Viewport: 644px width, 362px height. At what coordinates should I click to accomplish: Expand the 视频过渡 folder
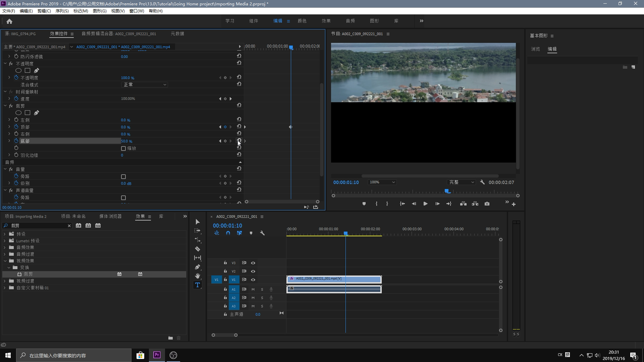(x=5, y=281)
